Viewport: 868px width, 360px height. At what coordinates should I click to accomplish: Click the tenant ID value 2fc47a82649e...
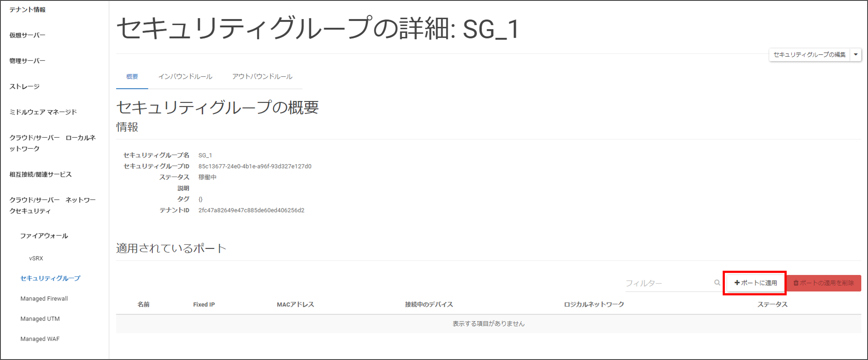pos(251,210)
